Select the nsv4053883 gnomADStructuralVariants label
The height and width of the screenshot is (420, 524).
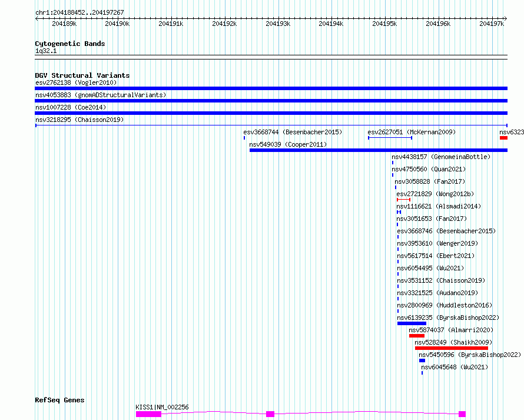tap(101, 95)
